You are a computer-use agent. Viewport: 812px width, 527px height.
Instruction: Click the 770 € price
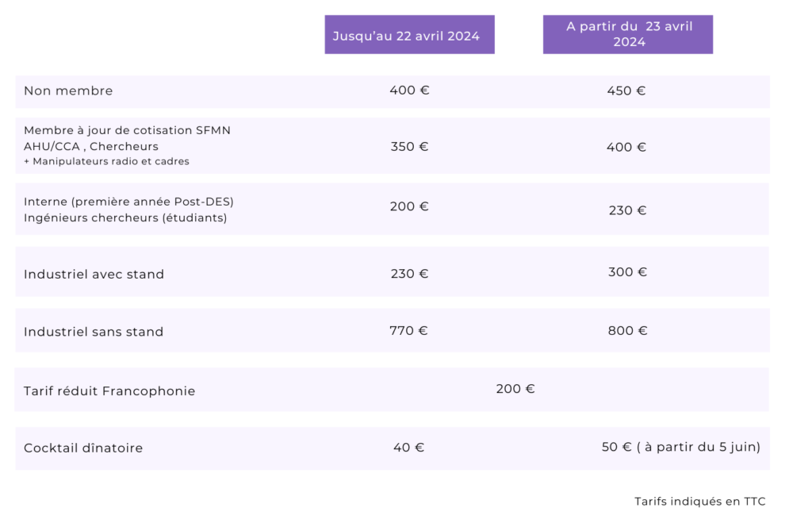408,331
